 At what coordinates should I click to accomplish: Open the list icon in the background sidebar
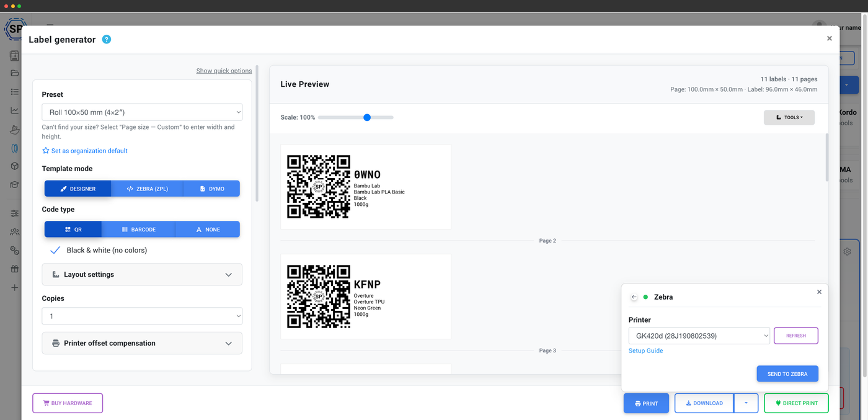15,92
